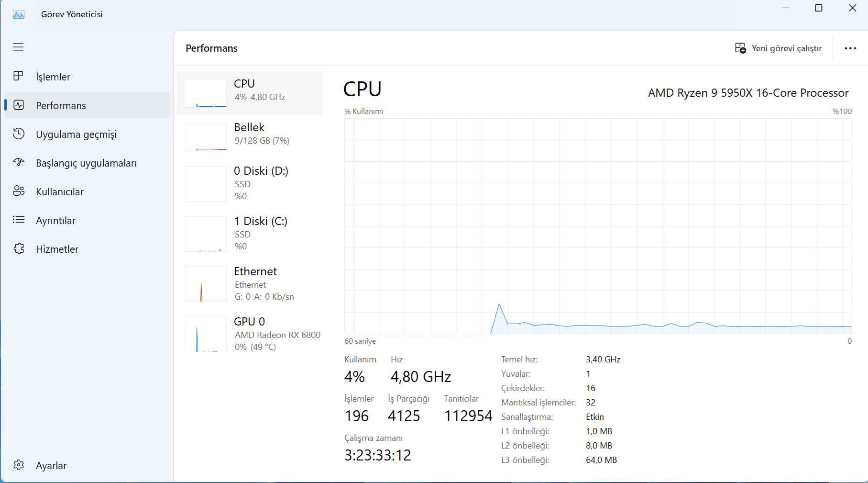Click the Ayarlar gear icon
This screenshot has width=868, height=483.
tap(19, 465)
